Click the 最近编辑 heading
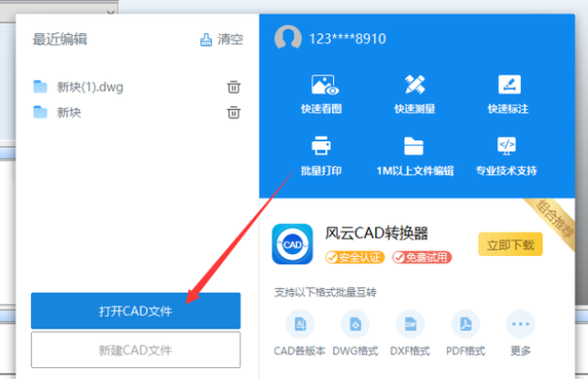This screenshot has height=379, width=588. click(x=60, y=39)
